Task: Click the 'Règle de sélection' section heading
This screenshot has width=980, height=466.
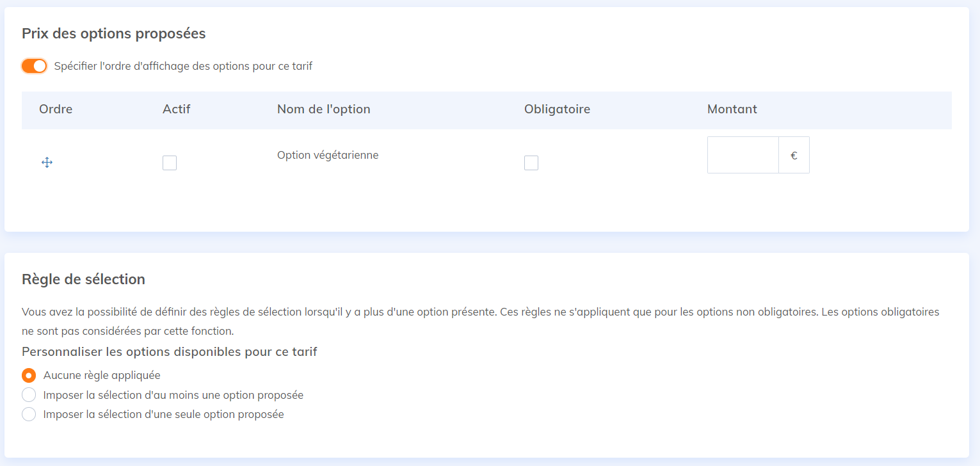Action: pos(83,279)
